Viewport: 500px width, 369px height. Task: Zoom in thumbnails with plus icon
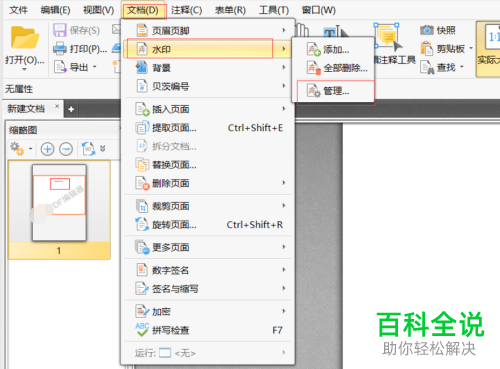[x=47, y=149]
